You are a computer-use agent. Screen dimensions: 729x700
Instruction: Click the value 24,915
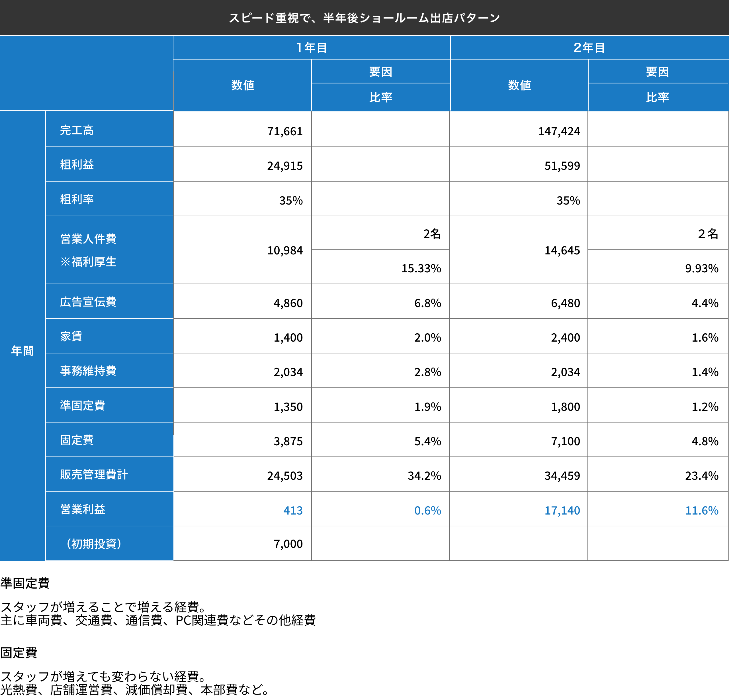(285, 166)
